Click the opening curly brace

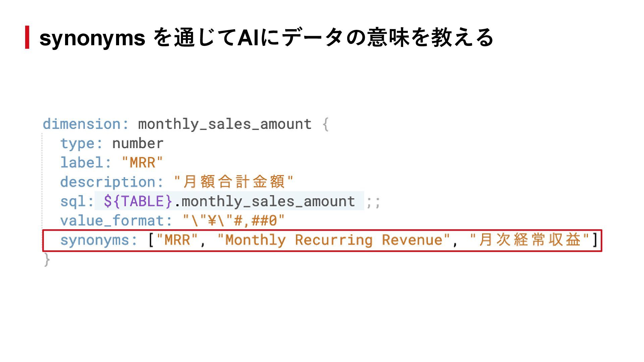pyautogui.click(x=325, y=124)
